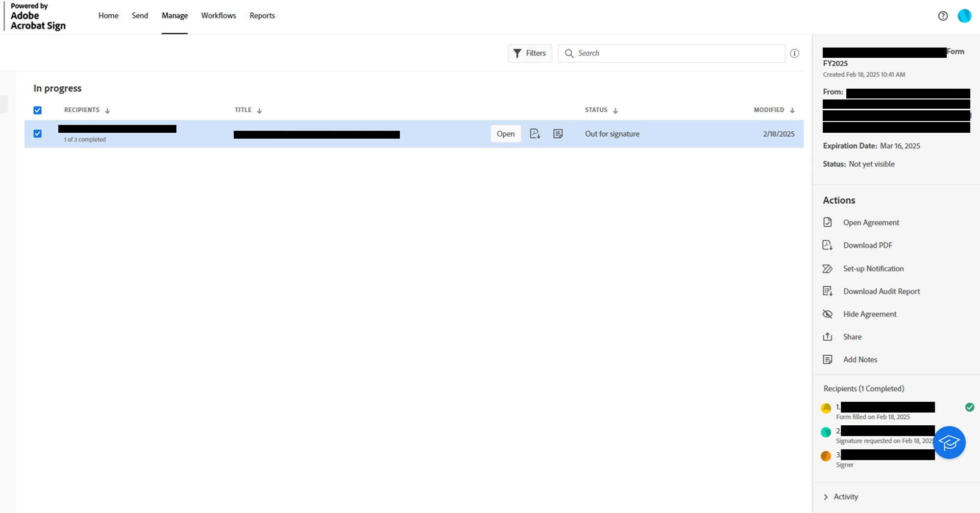Click the Hide Agreement action text
The image size is (980, 513).
pos(870,314)
